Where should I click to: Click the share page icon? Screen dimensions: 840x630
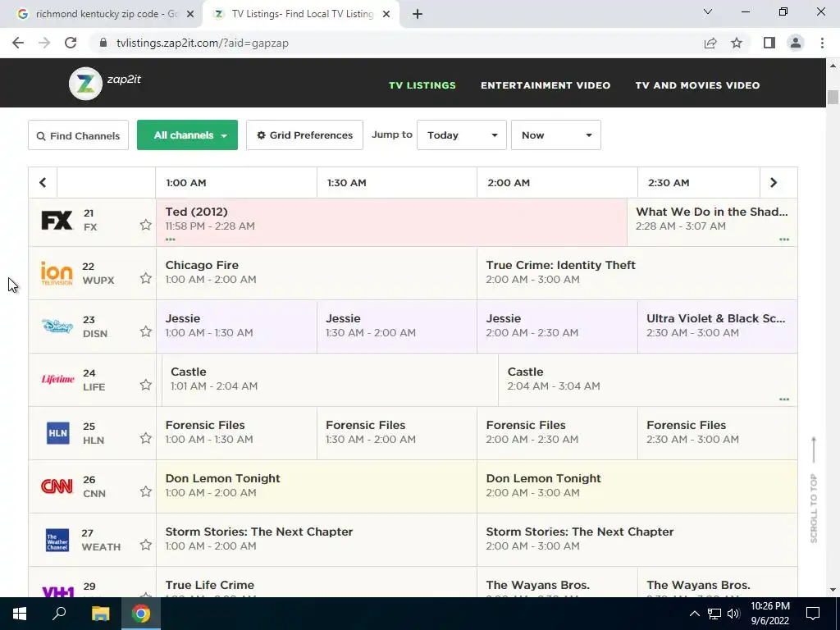(x=710, y=43)
